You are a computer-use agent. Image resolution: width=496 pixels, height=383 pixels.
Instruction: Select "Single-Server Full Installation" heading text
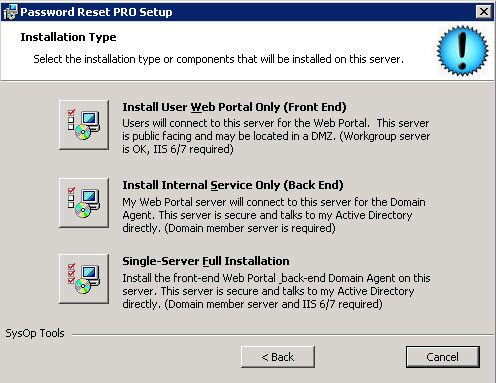point(206,261)
